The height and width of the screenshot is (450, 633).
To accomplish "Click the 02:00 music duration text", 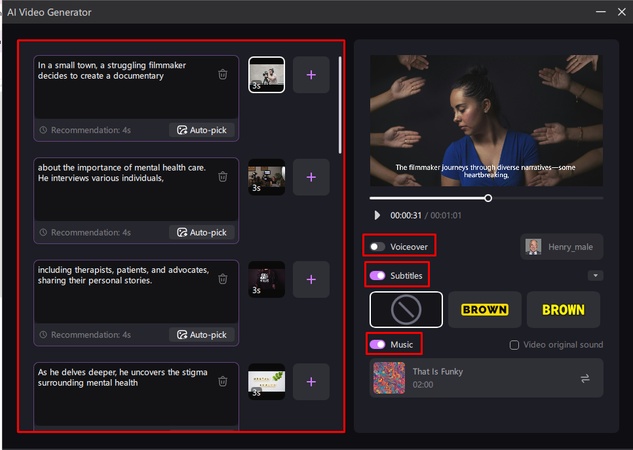I will tap(423, 385).
